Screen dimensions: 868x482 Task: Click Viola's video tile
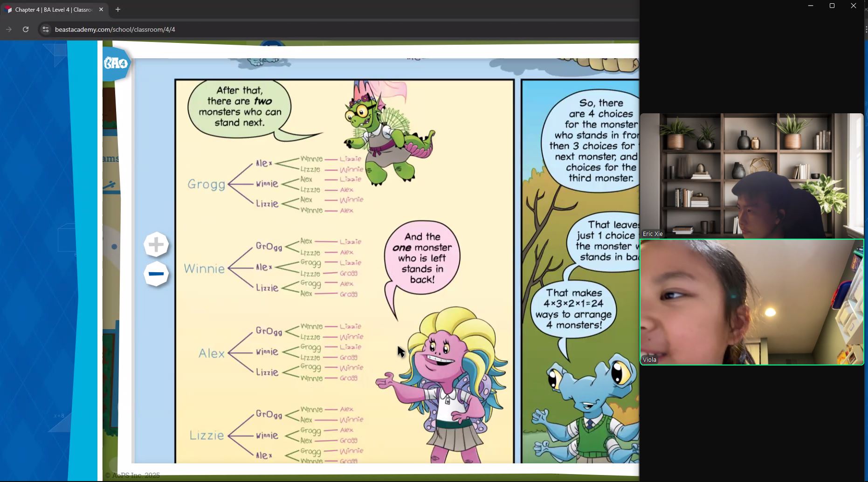point(751,302)
